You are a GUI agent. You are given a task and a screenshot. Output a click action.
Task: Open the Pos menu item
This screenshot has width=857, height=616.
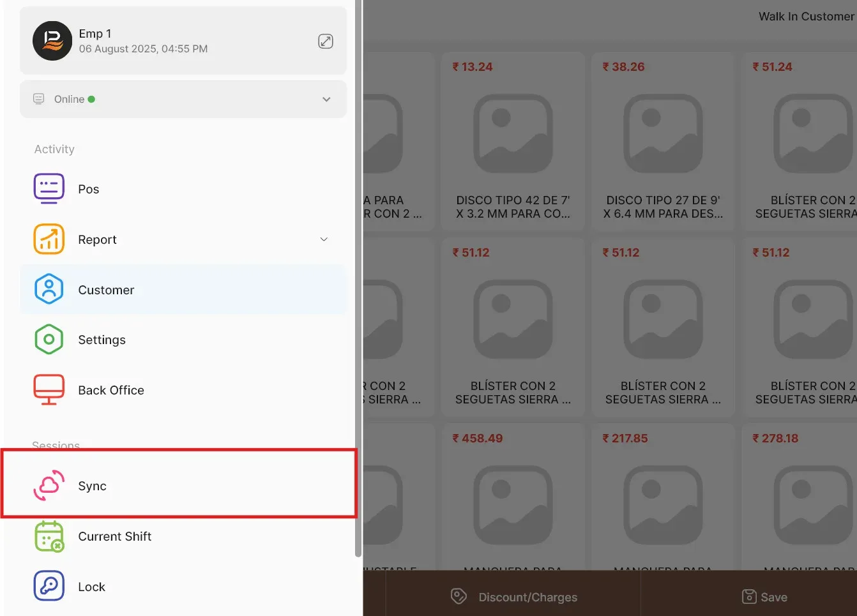click(183, 189)
